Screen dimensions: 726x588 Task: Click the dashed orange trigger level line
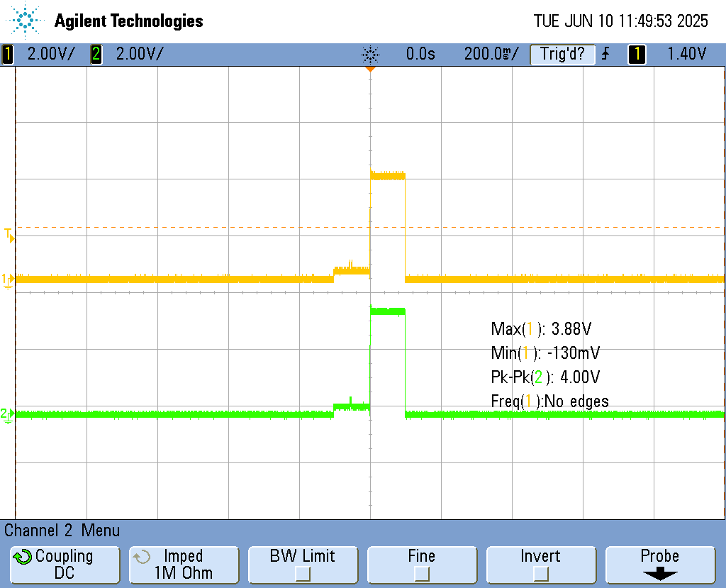(x=370, y=228)
